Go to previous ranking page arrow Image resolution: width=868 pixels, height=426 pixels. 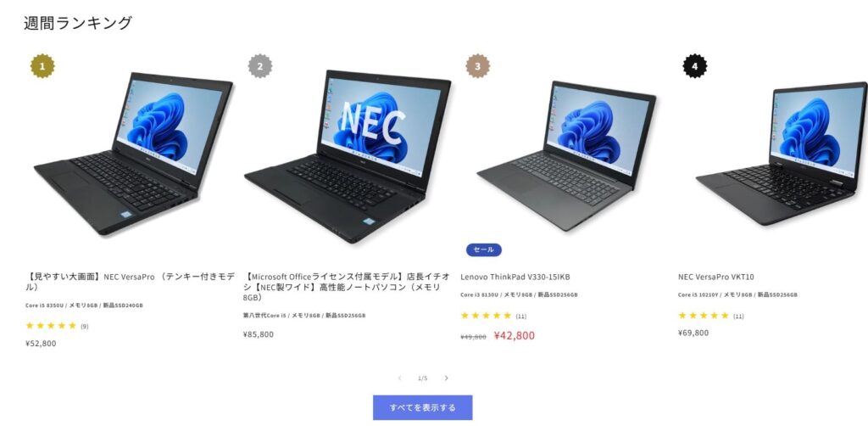click(x=400, y=378)
